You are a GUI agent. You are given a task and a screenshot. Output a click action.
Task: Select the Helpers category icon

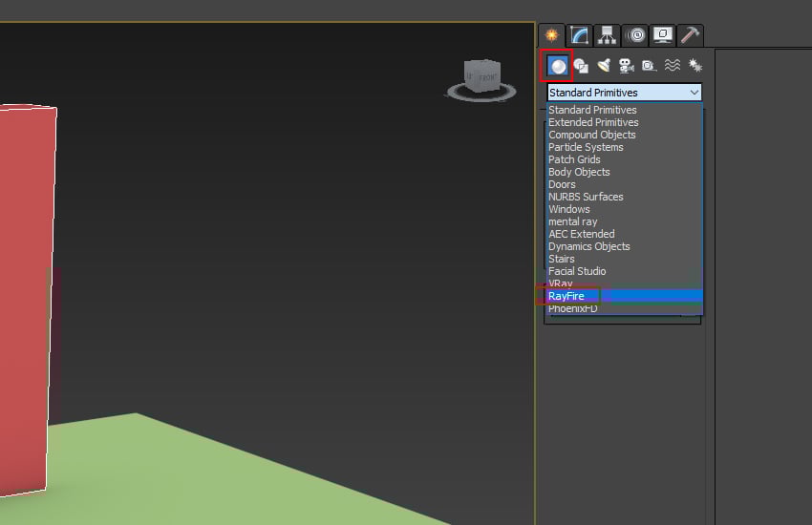649,66
